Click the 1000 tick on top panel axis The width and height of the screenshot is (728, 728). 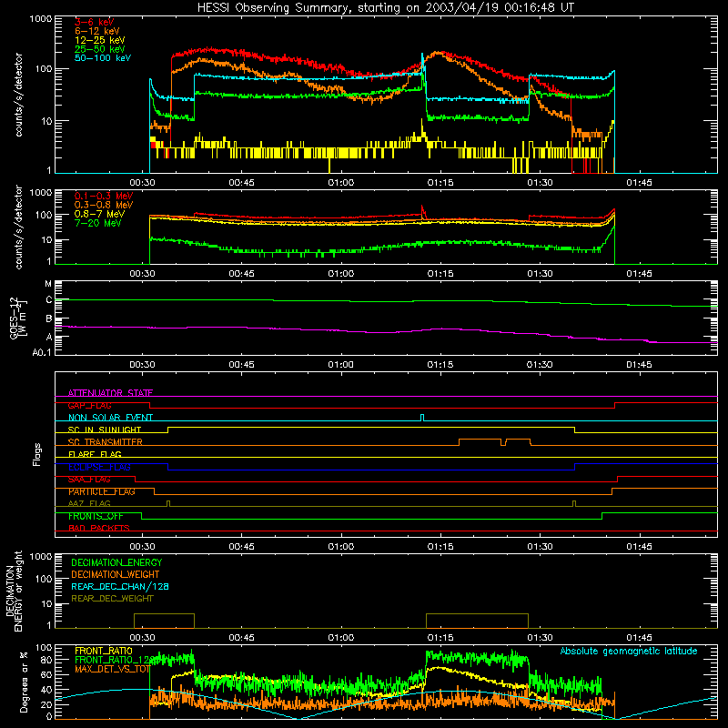pyautogui.click(x=41, y=19)
